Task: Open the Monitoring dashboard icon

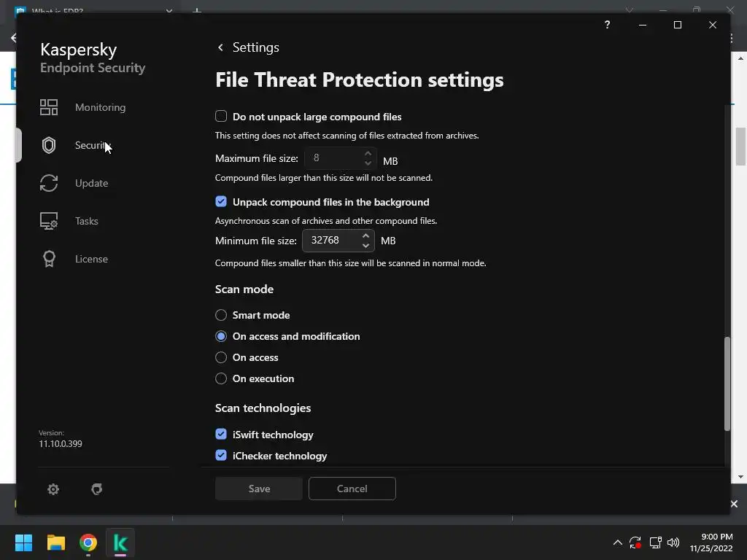Action: (x=49, y=107)
